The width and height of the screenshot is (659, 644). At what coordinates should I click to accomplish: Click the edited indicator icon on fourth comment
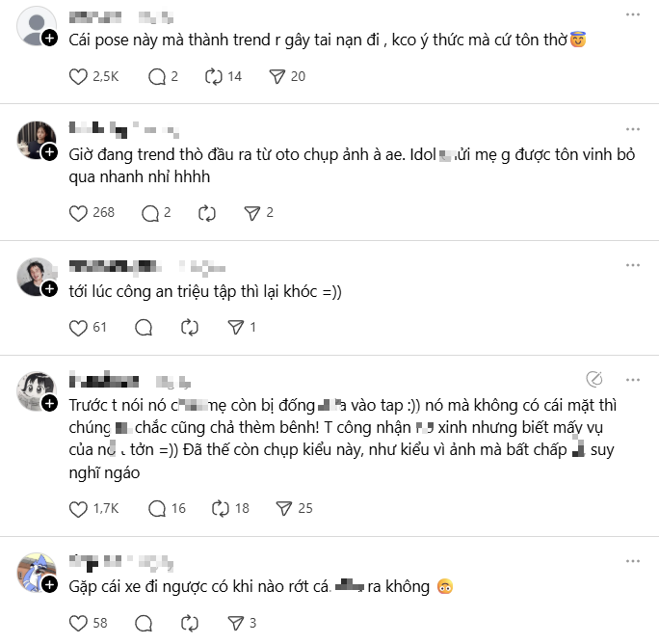pos(595,378)
